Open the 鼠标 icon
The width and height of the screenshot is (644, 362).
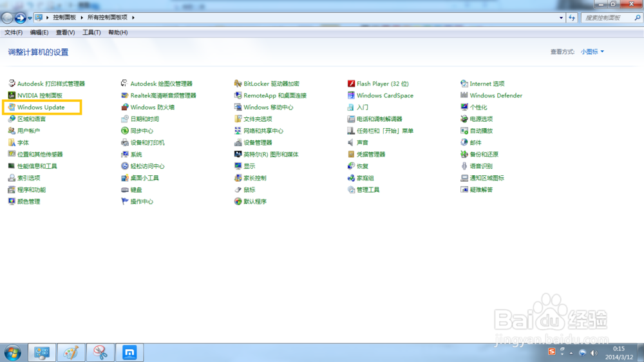tap(238, 190)
